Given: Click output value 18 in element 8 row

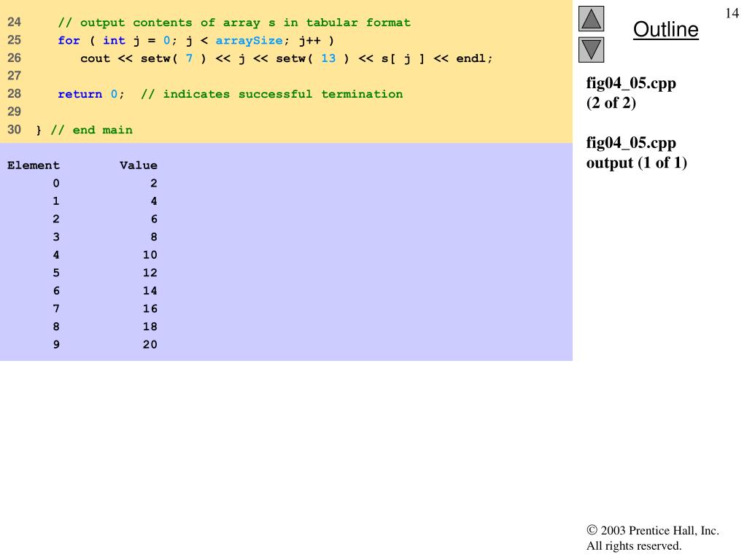Looking at the screenshot, I should click(150, 327).
